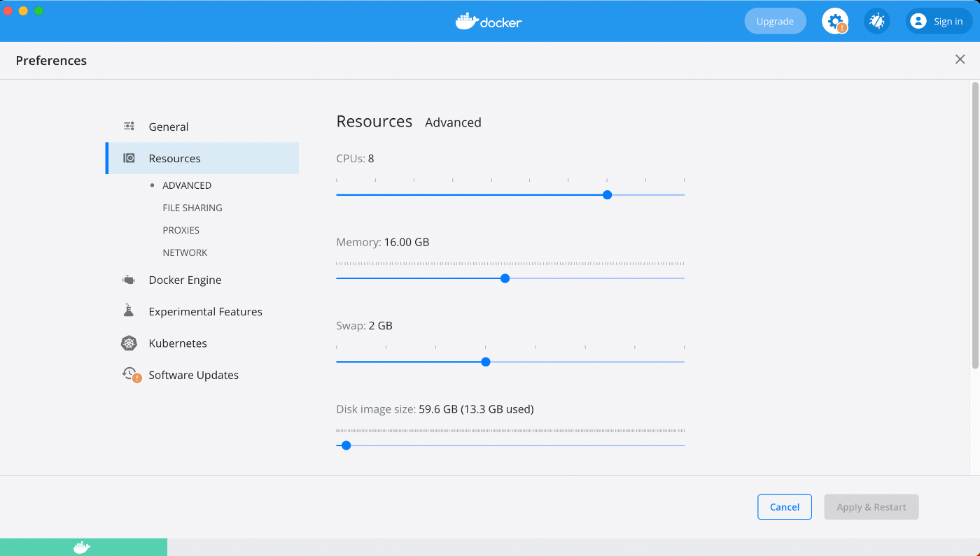980x556 pixels.
Task: Click the green macOS maximize window button
Action: pyautogui.click(x=39, y=10)
